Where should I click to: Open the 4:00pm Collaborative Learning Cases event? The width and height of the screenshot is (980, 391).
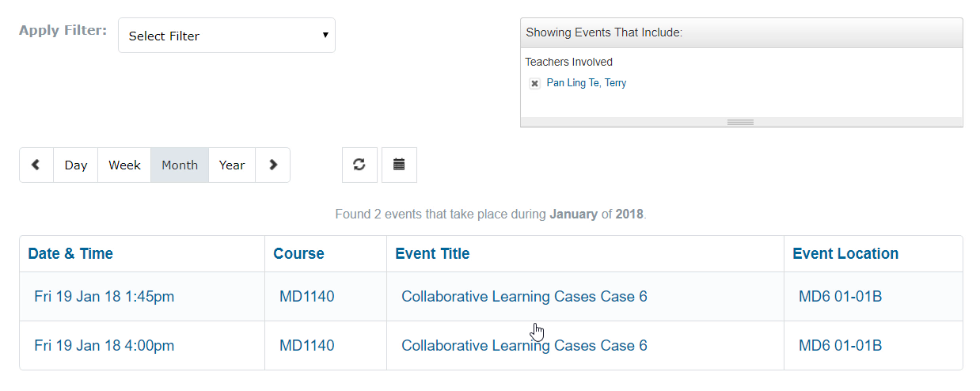click(x=524, y=346)
